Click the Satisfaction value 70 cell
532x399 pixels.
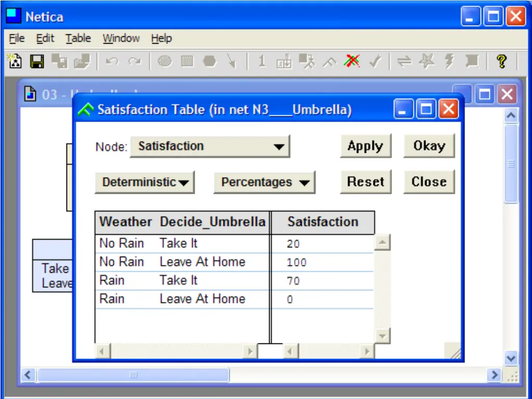[x=322, y=281]
